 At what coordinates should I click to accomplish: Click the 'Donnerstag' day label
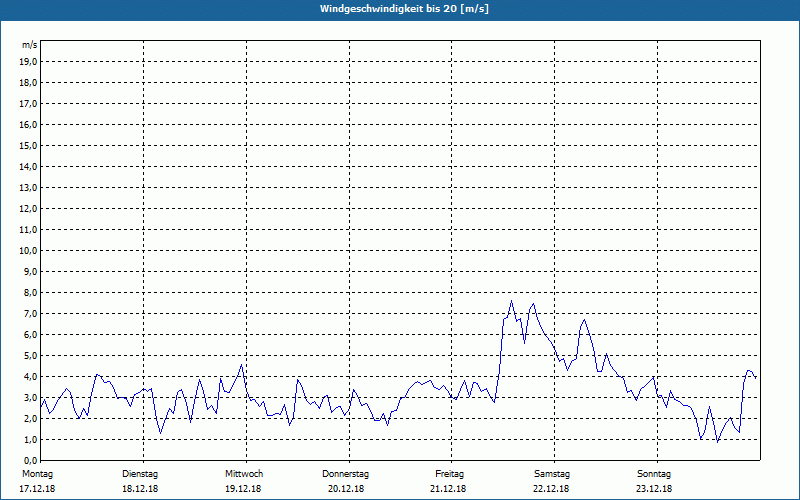[345, 474]
